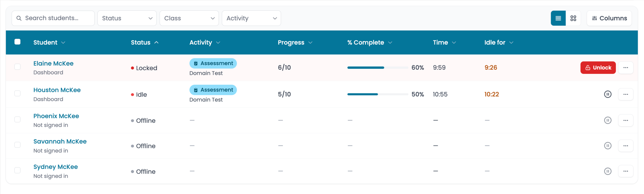This screenshot has height=194, width=644.
Task: Pause Houston McKee's session
Action: coord(607,94)
